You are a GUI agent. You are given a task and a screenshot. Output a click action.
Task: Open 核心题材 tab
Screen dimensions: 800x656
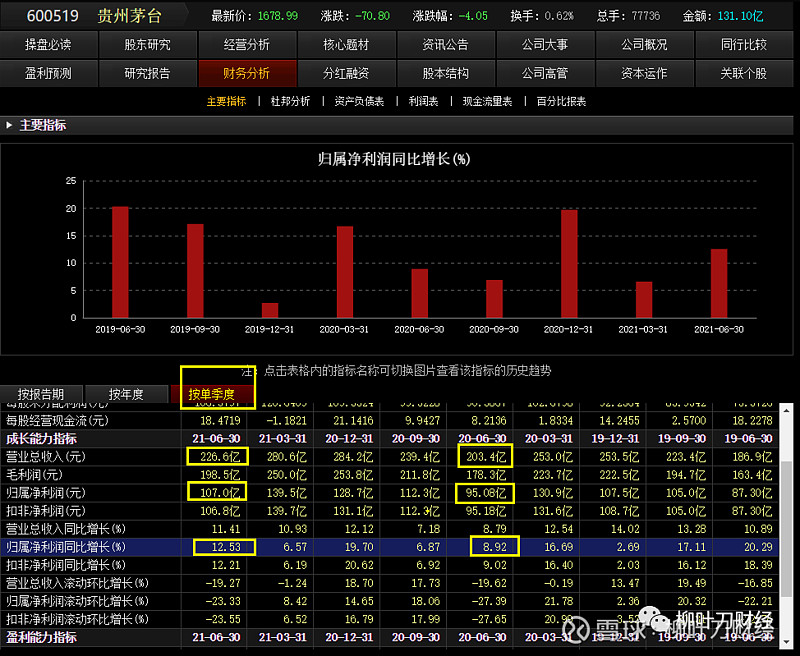click(x=346, y=45)
